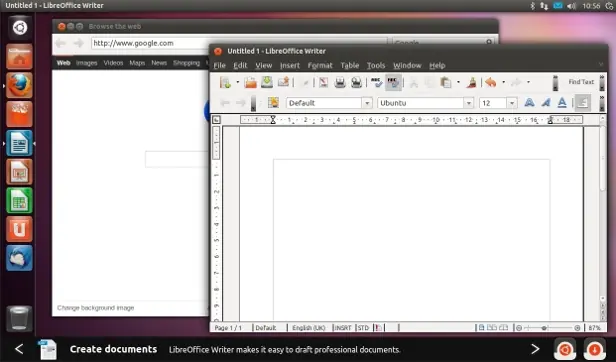Viewport: 616px width, 362px height.
Task: Click the Spelling and Grammar check icon
Action: click(x=376, y=82)
